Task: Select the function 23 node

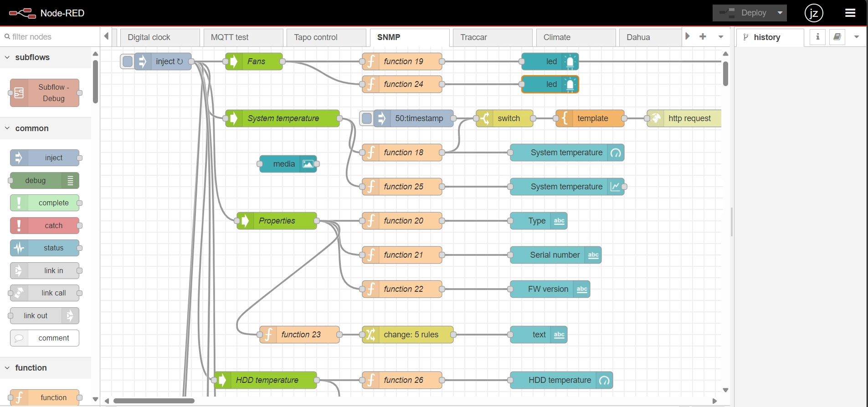Action: (x=299, y=335)
